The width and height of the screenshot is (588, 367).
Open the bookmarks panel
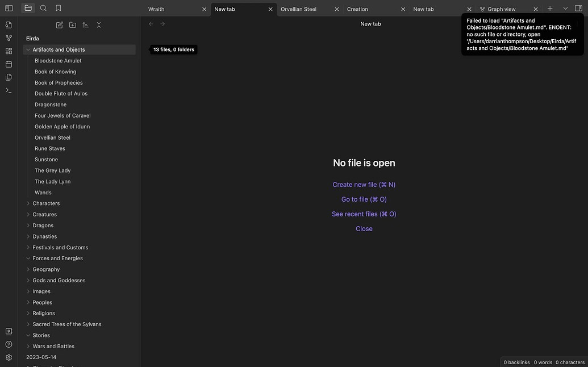59,8
